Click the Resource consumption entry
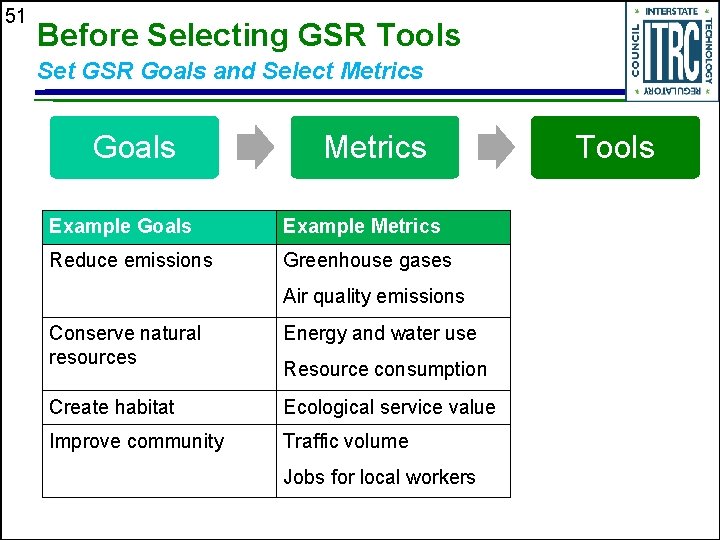This screenshot has width=720, height=540. [385, 370]
